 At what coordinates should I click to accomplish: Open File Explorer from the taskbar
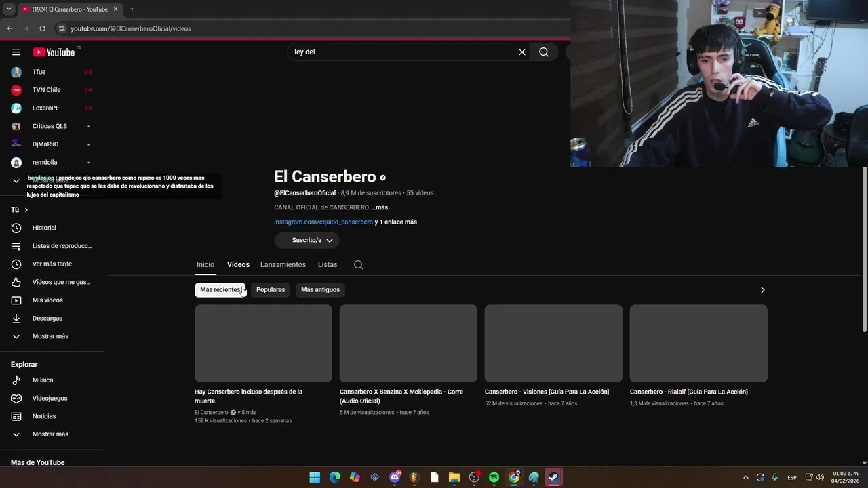[x=454, y=477]
